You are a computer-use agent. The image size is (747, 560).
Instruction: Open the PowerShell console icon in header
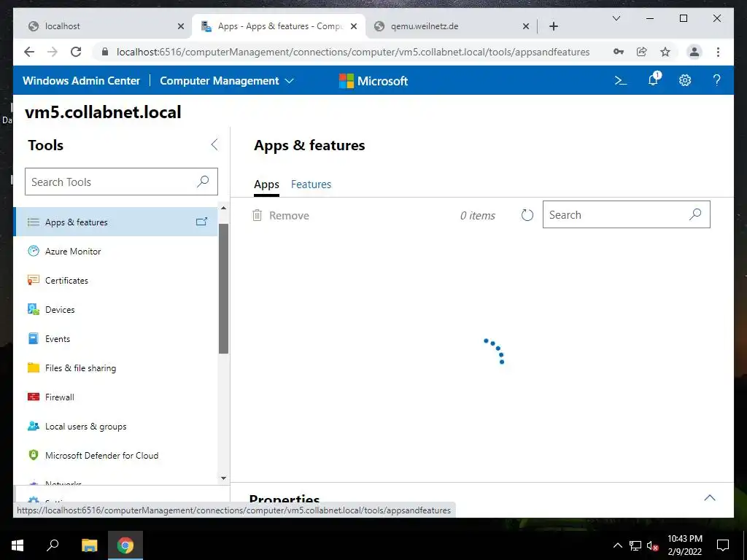click(620, 80)
